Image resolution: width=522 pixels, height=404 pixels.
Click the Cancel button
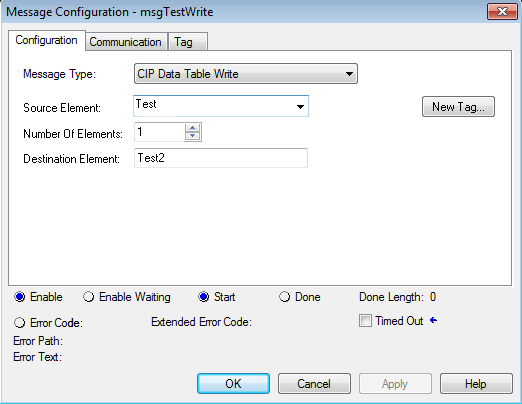[314, 384]
